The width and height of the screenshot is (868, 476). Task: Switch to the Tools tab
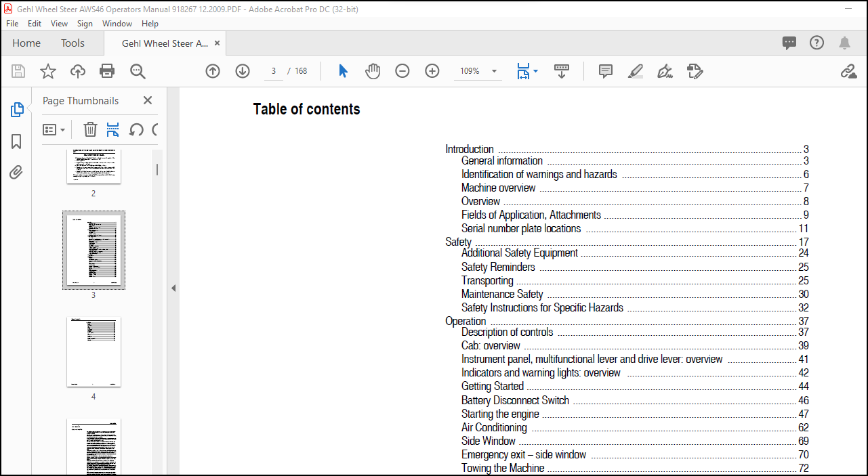(73, 43)
